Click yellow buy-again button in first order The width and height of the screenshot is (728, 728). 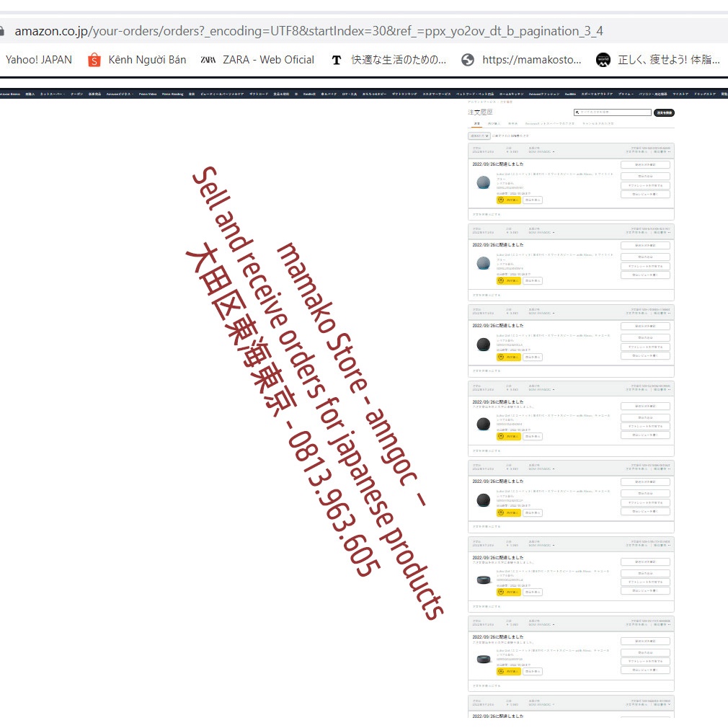tap(509, 200)
